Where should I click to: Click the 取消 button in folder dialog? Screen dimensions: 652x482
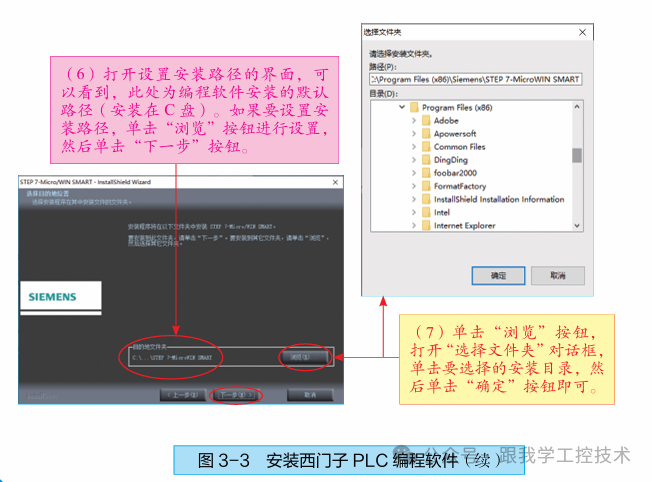[x=558, y=276]
